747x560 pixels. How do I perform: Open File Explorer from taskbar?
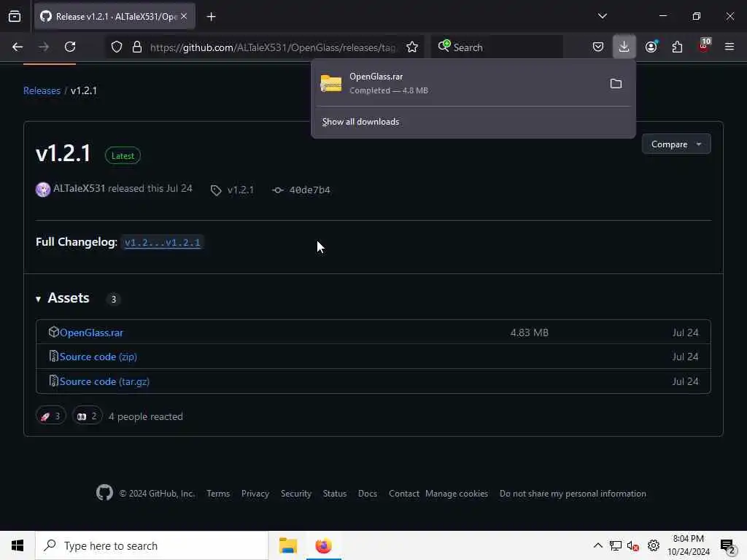coord(287,545)
